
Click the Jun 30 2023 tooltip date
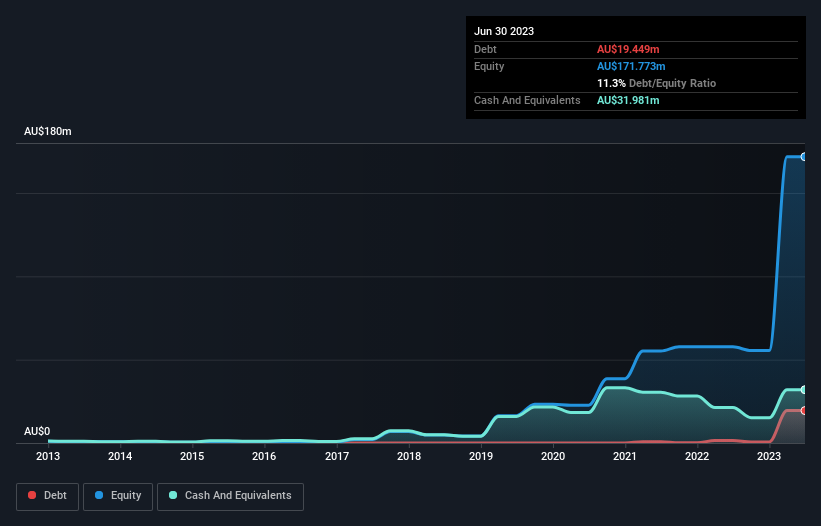504,31
